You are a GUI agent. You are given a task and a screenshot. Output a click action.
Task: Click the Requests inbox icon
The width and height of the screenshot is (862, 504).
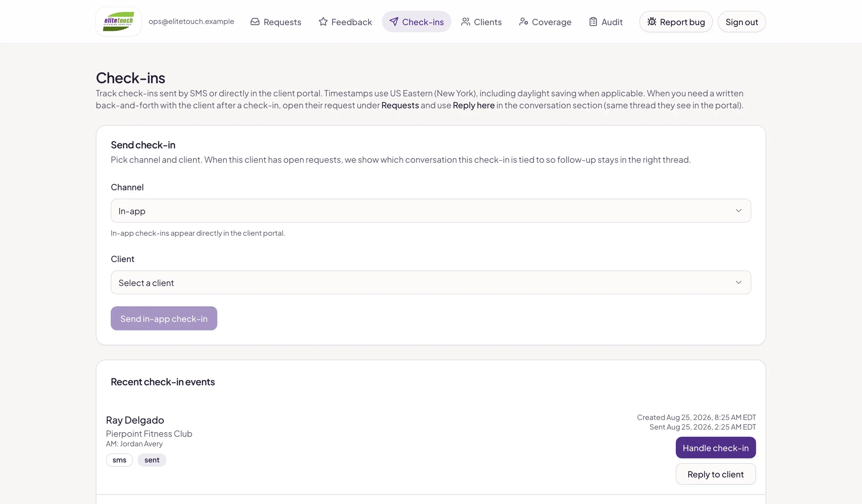pyautogui.click(x=255, y=22)
